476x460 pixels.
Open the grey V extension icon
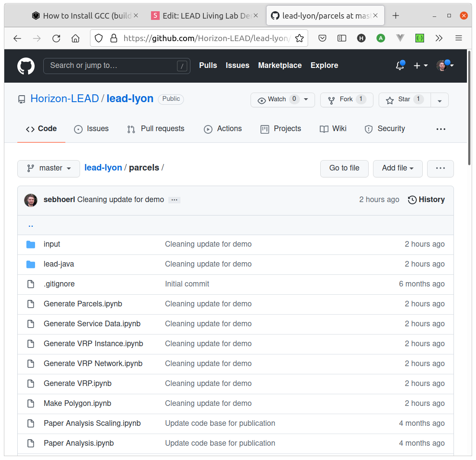[x=400, y=38]
